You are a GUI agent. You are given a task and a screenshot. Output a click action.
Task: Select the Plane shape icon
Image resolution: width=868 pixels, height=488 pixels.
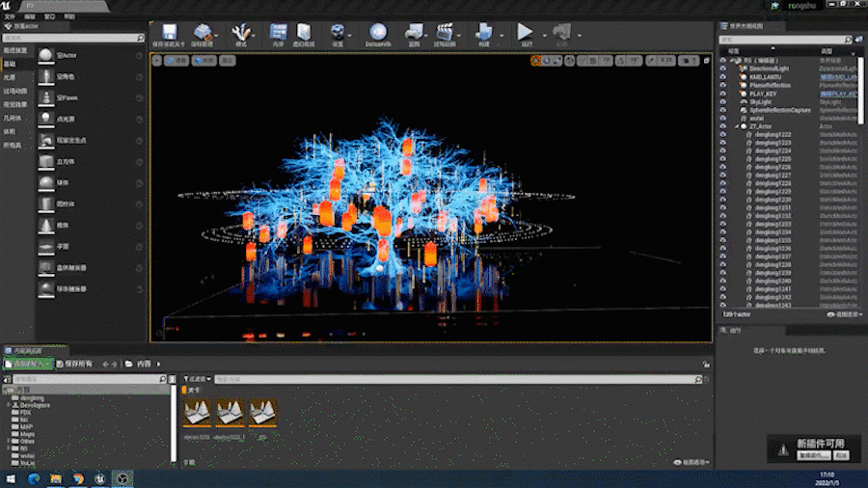coord(46,247)
